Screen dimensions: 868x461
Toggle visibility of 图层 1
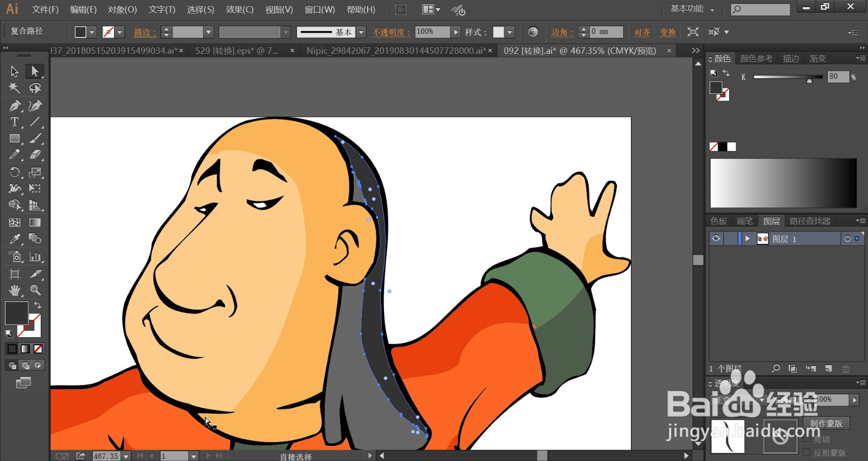click(x=716, y=238)
